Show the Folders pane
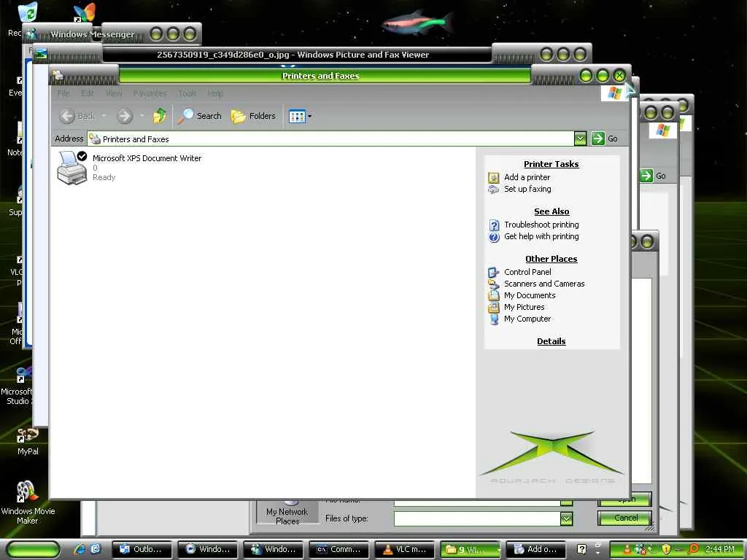 [x=253, y=116]
